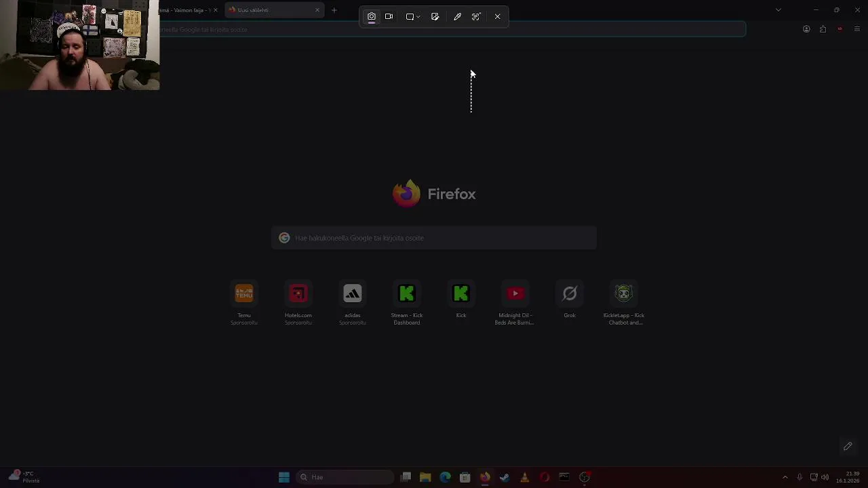The width and height of the screenshot is (868, 488).
Task: Open the list all tabs chevron
Action: [778, 10]
